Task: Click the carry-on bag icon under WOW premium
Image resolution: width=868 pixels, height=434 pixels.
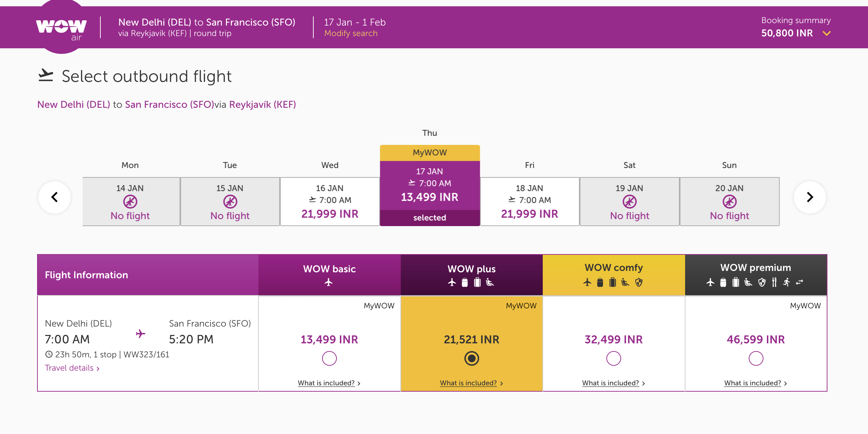Action: coord(723,282)
